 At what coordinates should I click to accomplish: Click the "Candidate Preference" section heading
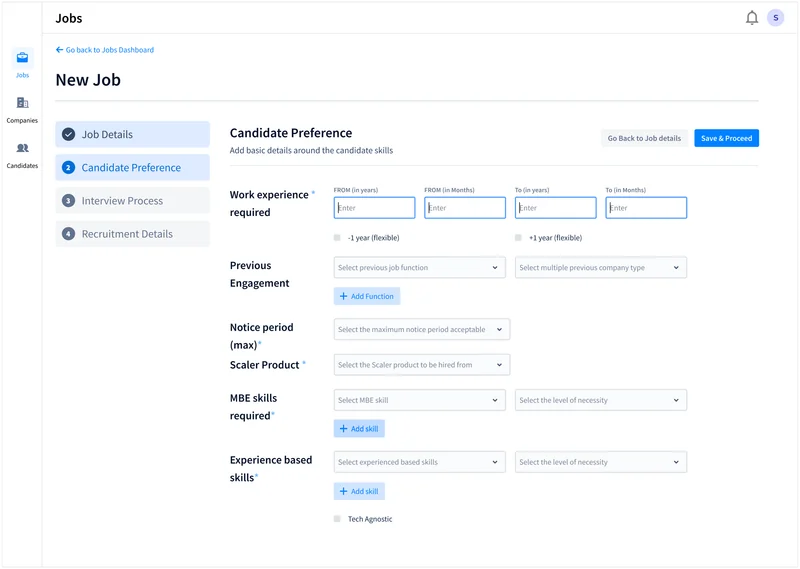tap(291, 133)
